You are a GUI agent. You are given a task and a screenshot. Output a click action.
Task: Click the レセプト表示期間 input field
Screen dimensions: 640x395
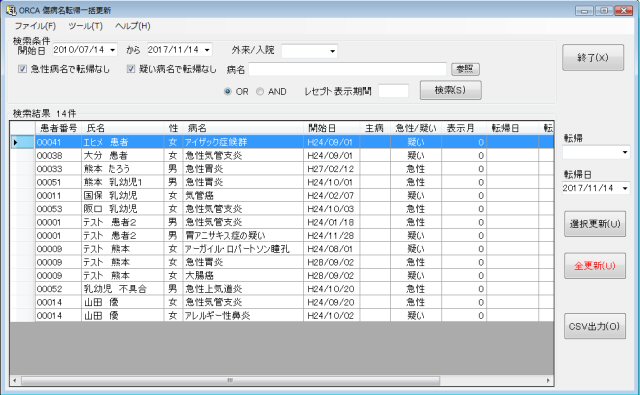click(x=393, y=91)
